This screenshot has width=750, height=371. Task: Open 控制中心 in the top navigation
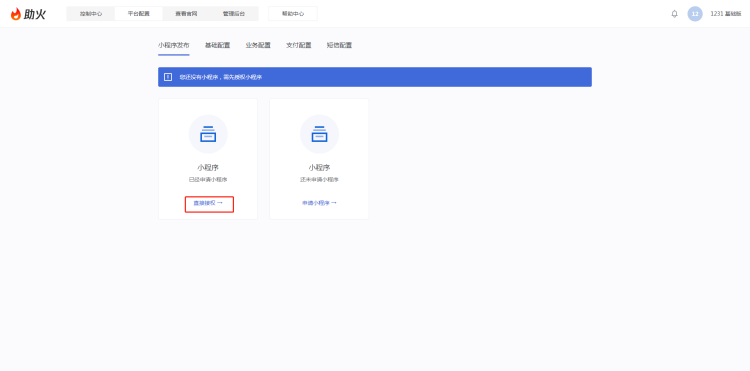point(91,14)
